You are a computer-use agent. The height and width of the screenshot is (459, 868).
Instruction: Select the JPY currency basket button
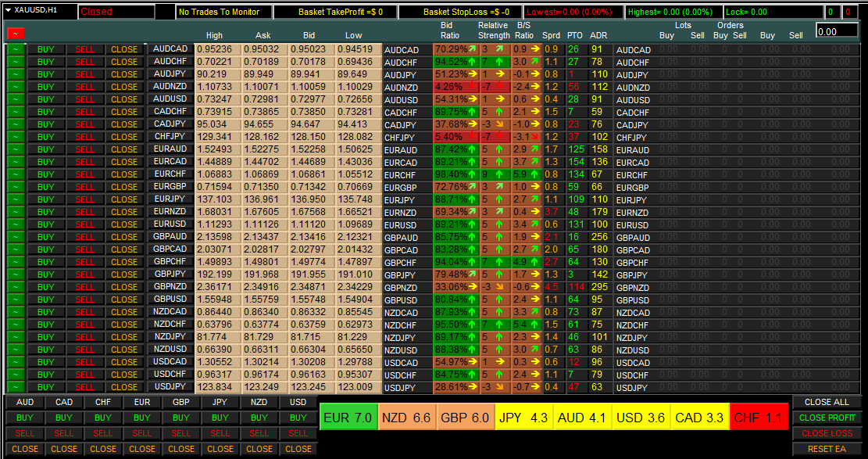pyautogui.click(x=220, y=402)
